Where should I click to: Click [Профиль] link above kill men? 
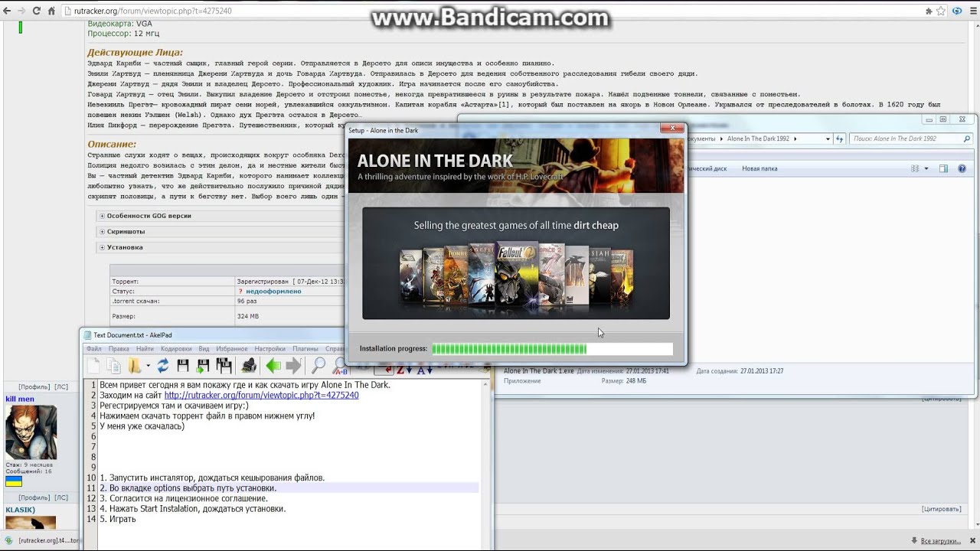[34, 387]
